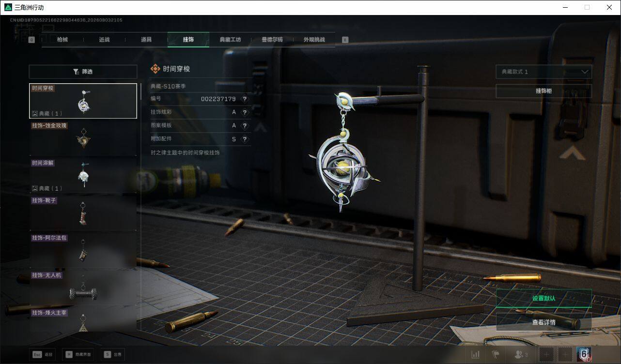Click the 三角洲行动 window title text

[x=29, y=7]
